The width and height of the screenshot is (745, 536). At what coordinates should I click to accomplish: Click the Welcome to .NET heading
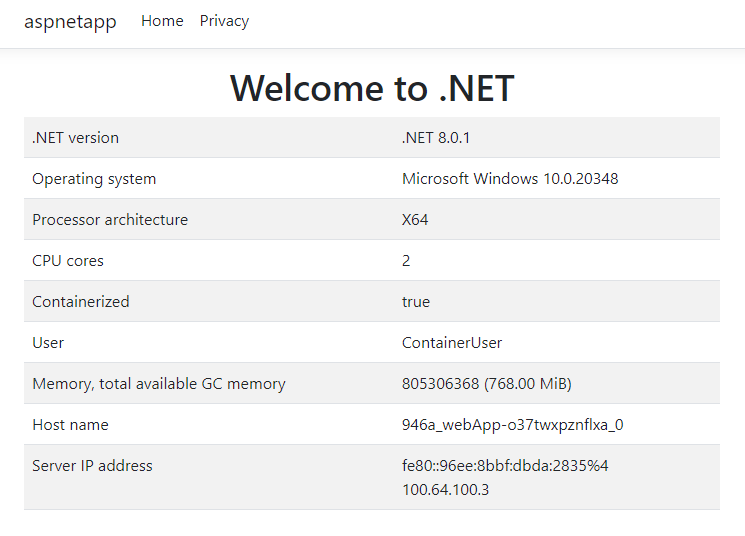click(372, 88)
